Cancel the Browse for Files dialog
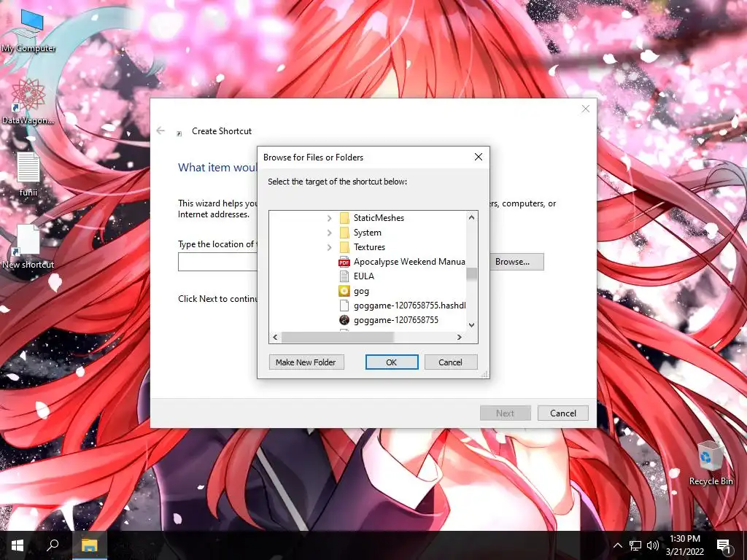The image size is (747, 560). coord(450,362)
